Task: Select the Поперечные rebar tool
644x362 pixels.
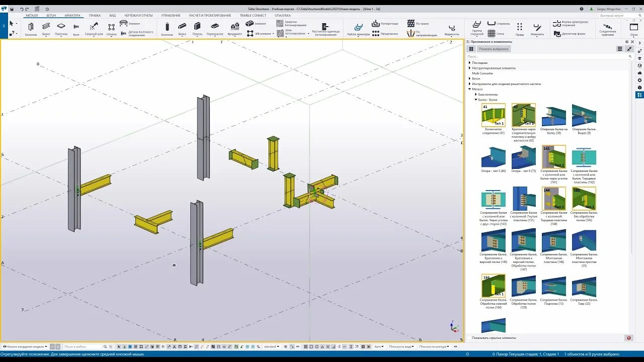Action: tap(385, 24)
